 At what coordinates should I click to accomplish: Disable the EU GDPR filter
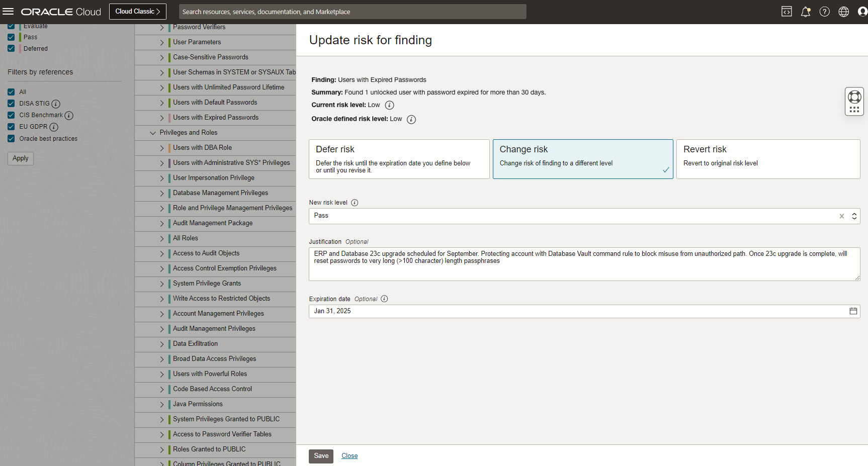tap(11, 126)
